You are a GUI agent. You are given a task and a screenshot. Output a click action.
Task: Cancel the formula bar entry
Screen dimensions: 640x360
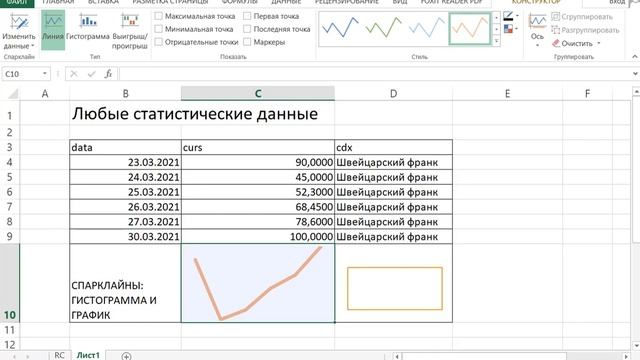click(74, 74)
